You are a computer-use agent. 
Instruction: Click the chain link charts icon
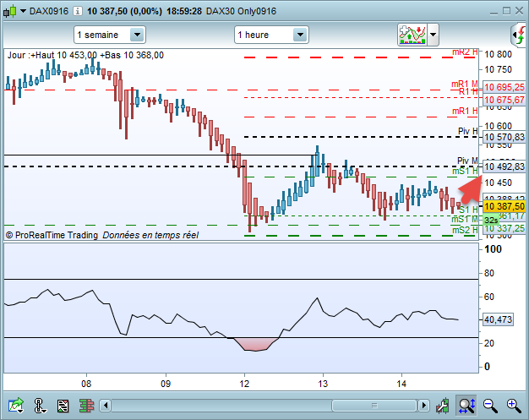40,405
